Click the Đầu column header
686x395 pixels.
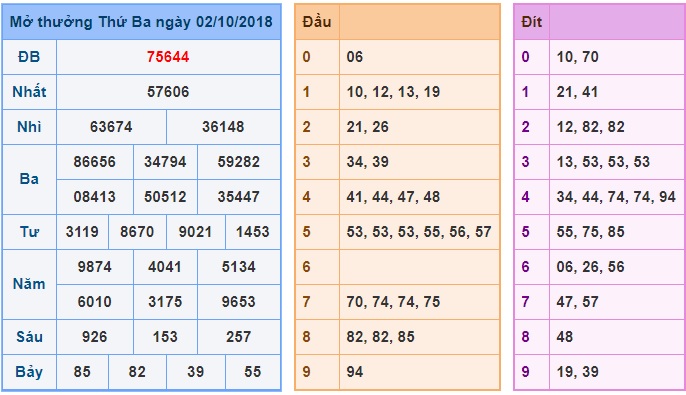click(x=317, y=22)
